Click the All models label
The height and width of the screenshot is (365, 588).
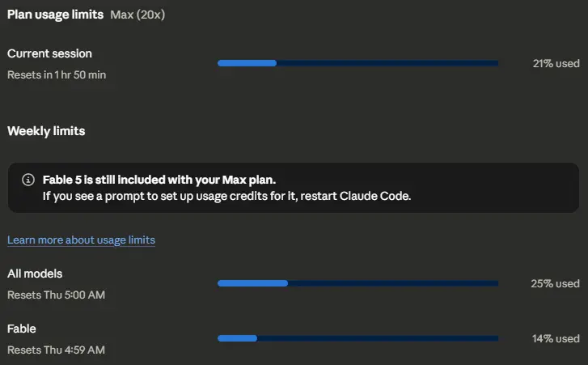click(x=35, y=274)
